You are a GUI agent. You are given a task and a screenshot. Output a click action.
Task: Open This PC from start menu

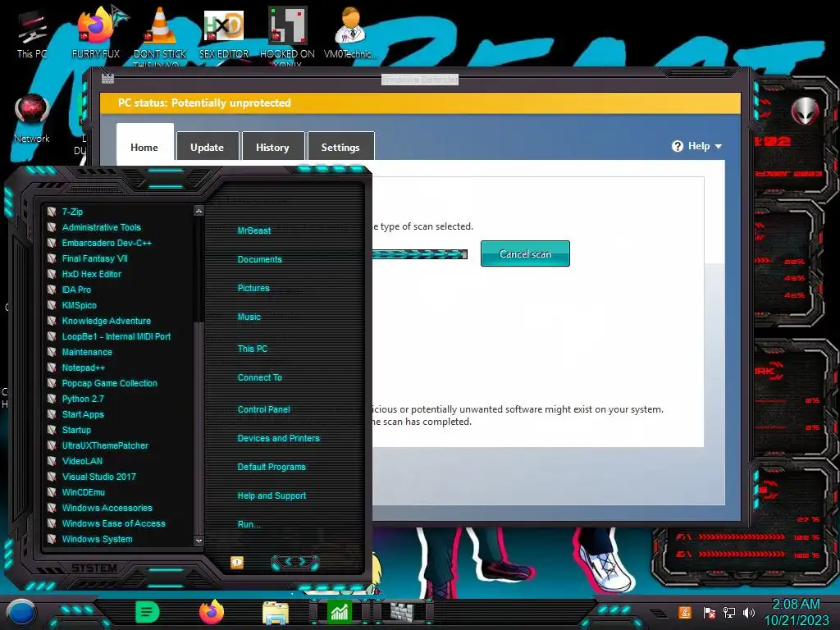click(x=253, y=349)
